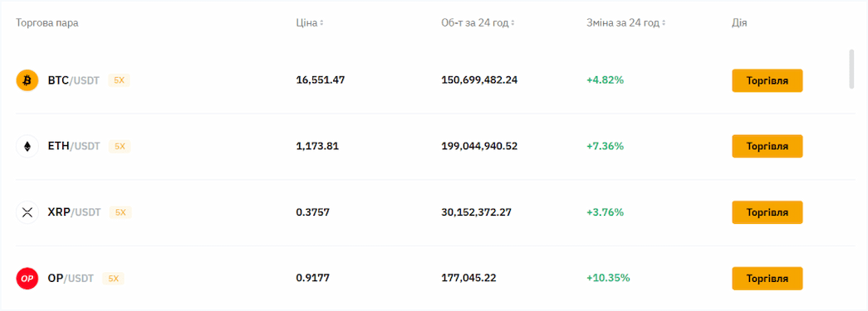Click the Ethereum diamond icon
Image resolution: width=868 pixels, height=311 pixels.
tap(27, 147)
